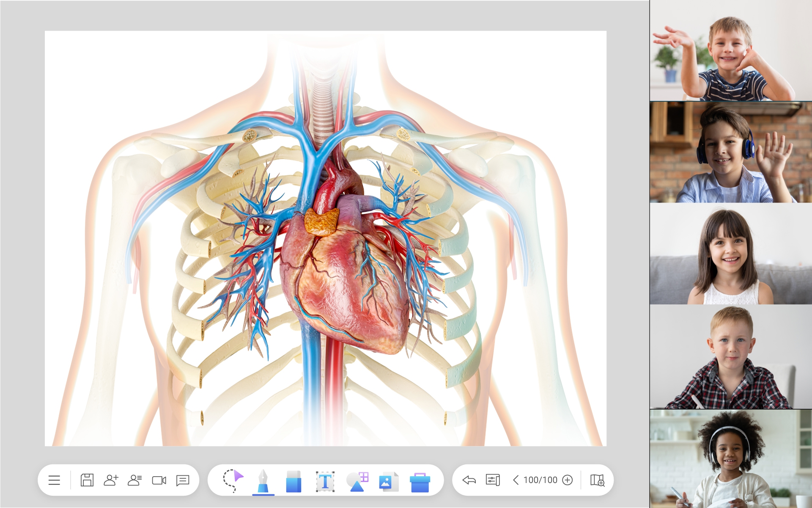Click the add participant icon
This screenshot has height=508, width=812.
coord(111,480)
